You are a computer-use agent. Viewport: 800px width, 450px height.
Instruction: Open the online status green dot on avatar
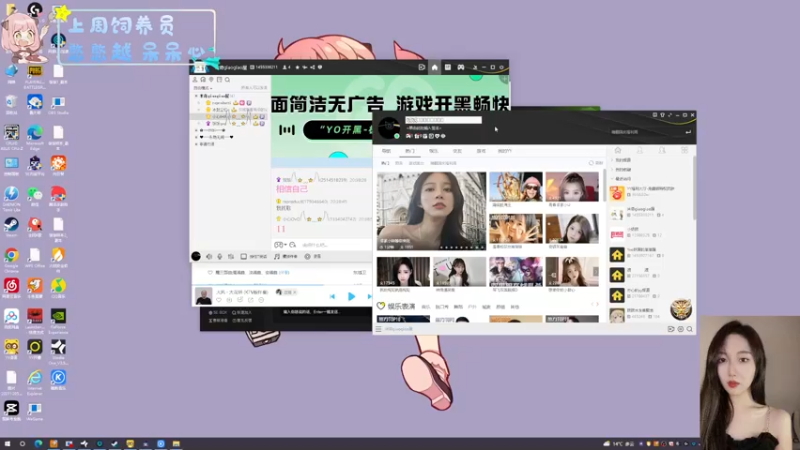coord(397,136)
